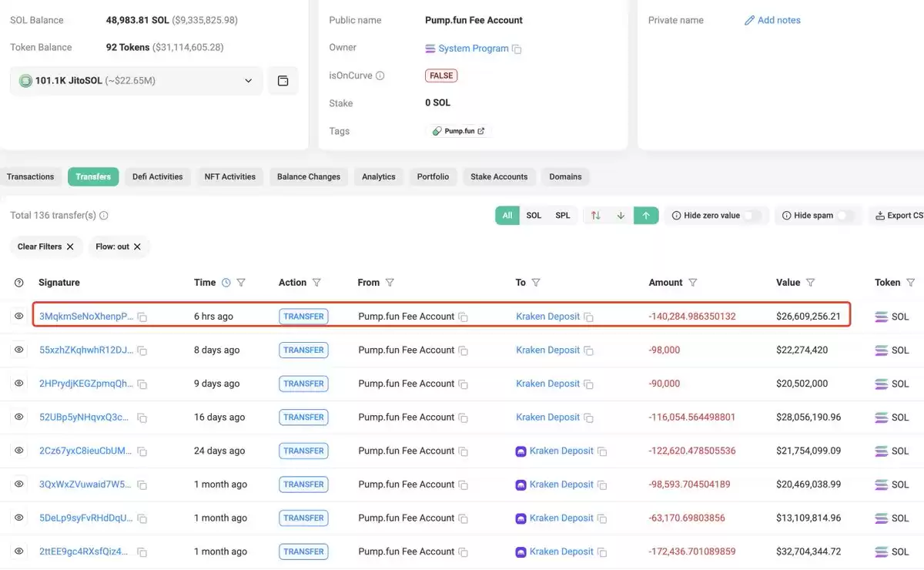
Task: Remove the Flow: out filter chip
Action: click(137, 246)
